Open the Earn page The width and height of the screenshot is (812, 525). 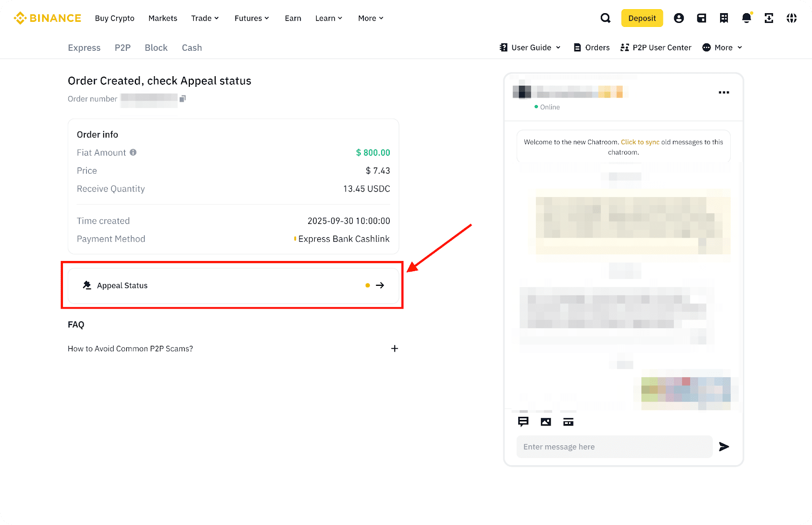point(293,18)
